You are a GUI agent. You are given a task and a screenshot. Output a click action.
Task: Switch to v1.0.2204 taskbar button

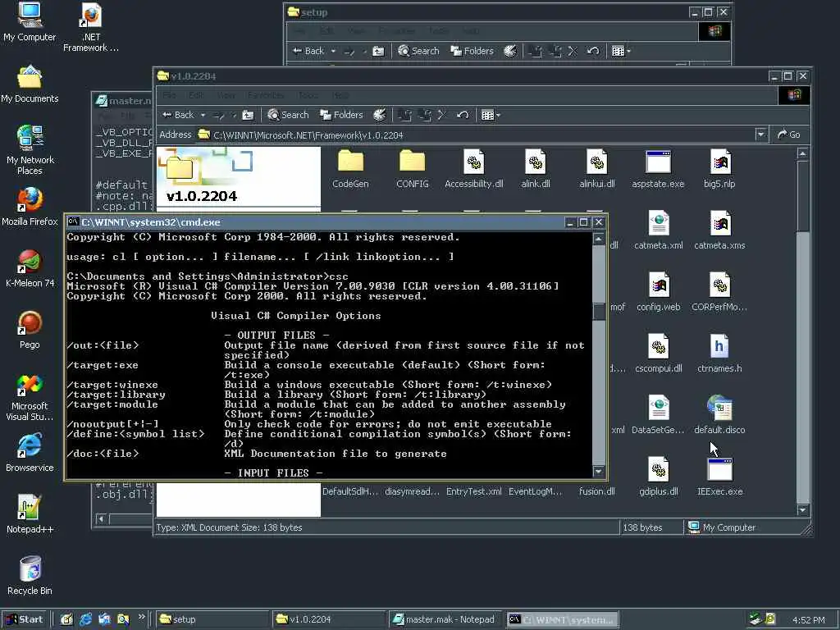click(329, 619)
